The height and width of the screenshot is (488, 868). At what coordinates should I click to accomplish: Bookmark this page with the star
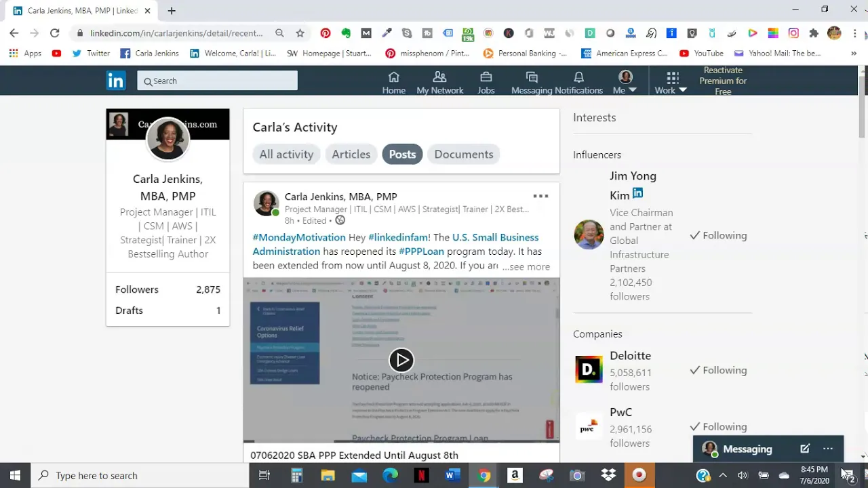click(x=300, y=33)
